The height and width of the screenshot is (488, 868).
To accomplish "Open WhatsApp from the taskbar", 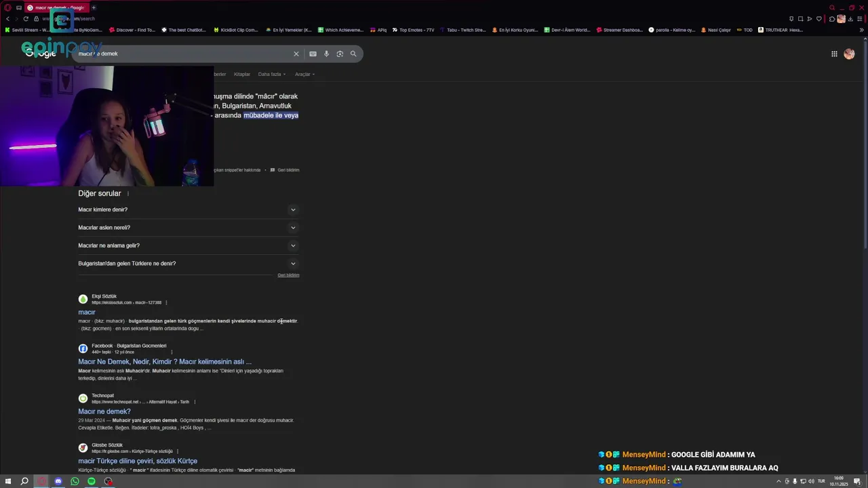I will [x=75, y=481].
